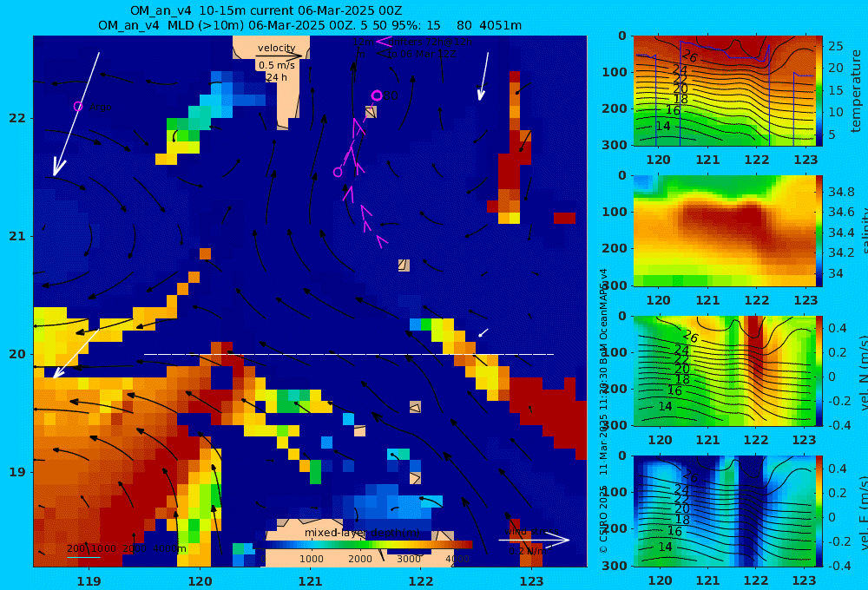Open the eastward velocity section panel
This screenshot has height=590, width=868.
[725, 511]
